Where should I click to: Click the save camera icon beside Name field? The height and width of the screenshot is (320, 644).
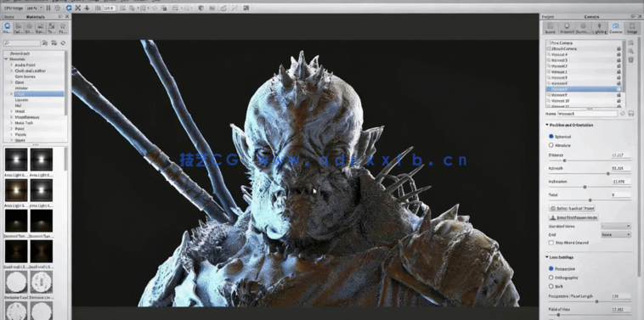point(631,114)
